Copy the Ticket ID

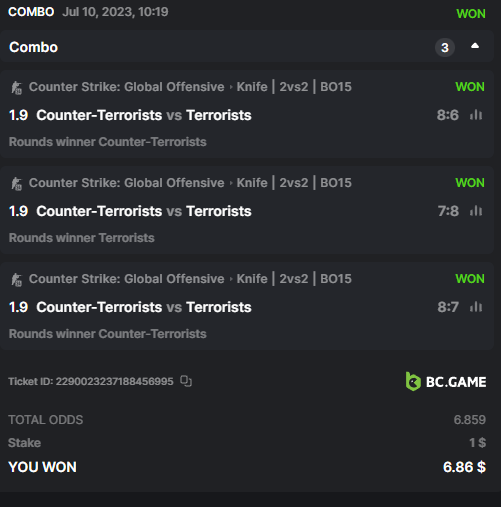(186, 381)
